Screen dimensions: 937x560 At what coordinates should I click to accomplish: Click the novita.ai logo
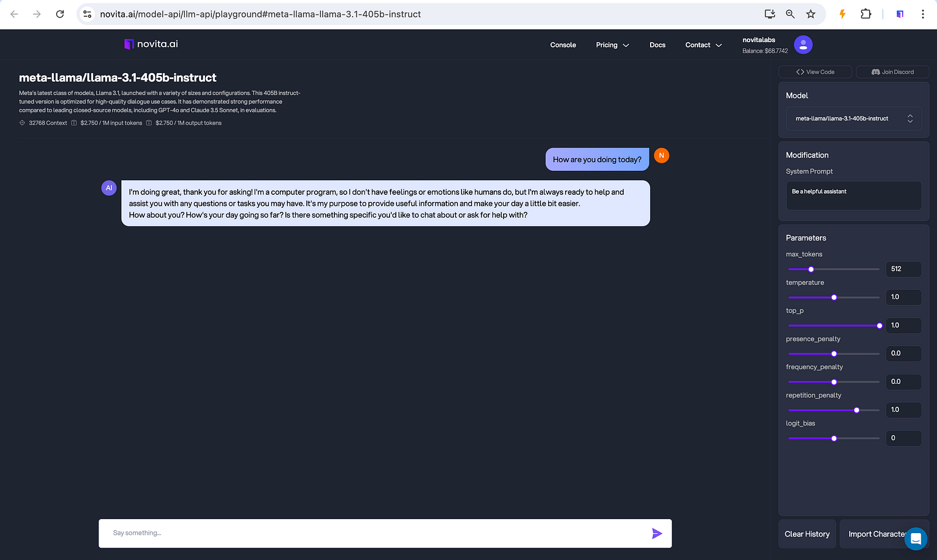[x=151, y=44]
